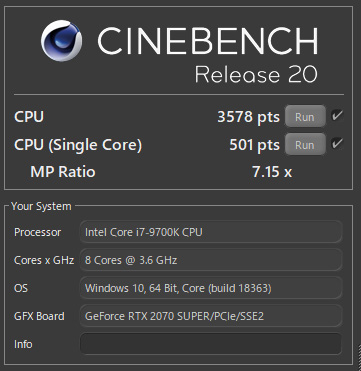This screenshot has width=361, height=371.
Task: Uncheck the CPU (Single Core) test checkbox
Action: 337,144
